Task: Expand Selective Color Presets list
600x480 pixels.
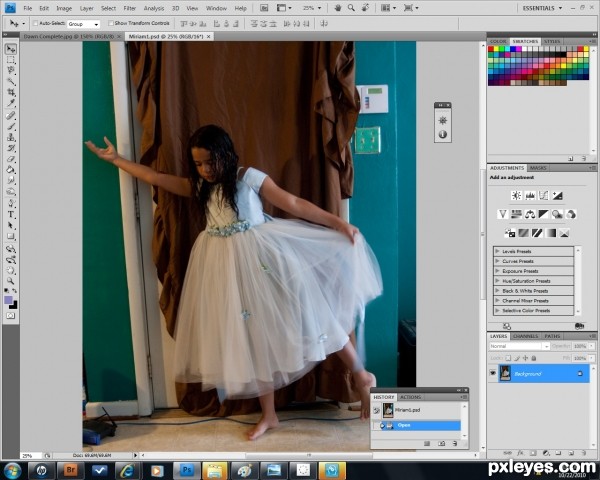Action: point(497,310)
